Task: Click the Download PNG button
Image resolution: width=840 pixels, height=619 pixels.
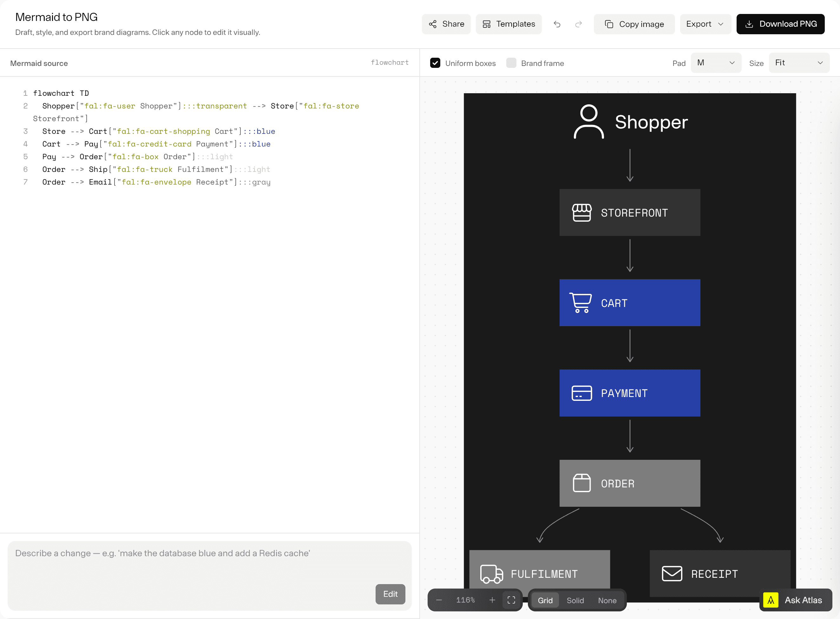Action: [x=780, y=24]
